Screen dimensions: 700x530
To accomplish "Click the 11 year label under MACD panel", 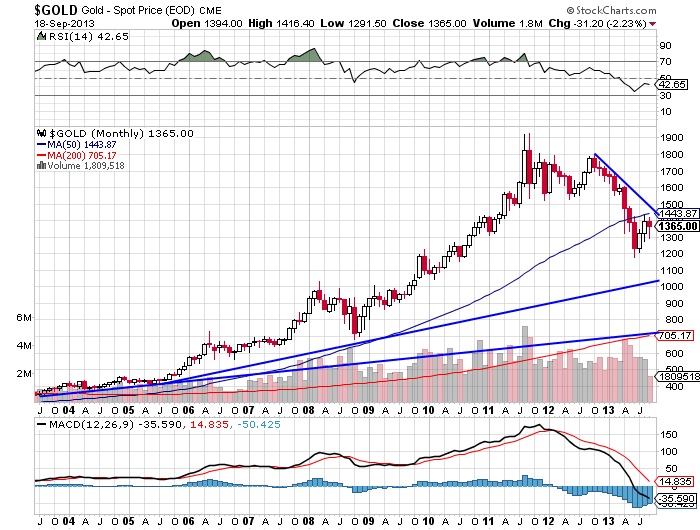I will click(x=488, y=521).
